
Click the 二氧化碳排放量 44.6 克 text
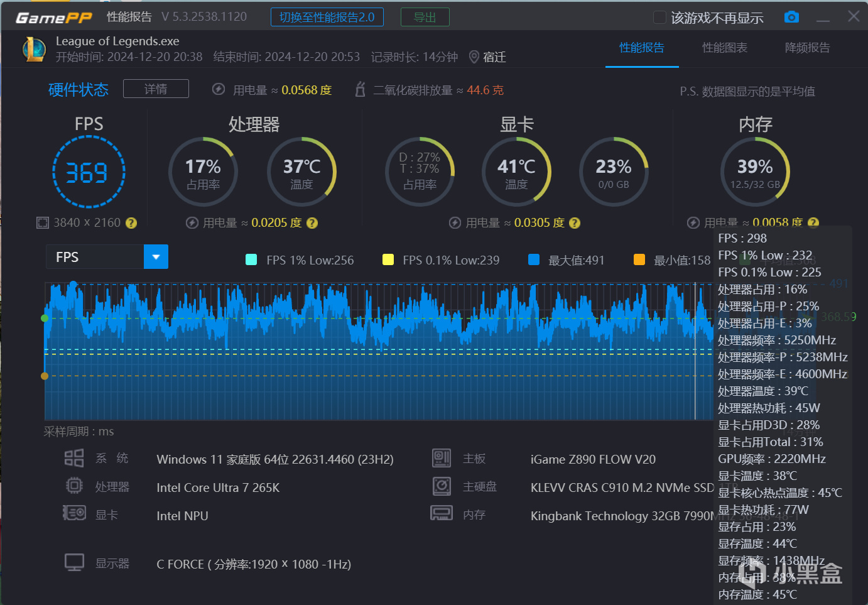point(438,90)
